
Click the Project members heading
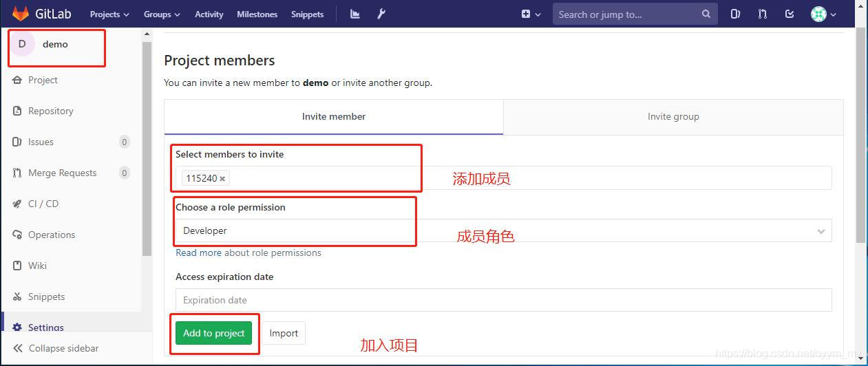coord(220,61)
